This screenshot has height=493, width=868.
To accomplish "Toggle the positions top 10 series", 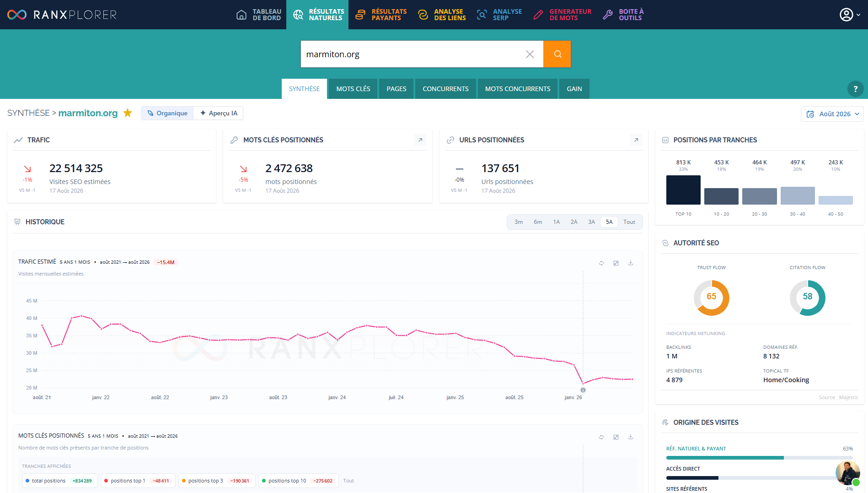I will [298, 481].
